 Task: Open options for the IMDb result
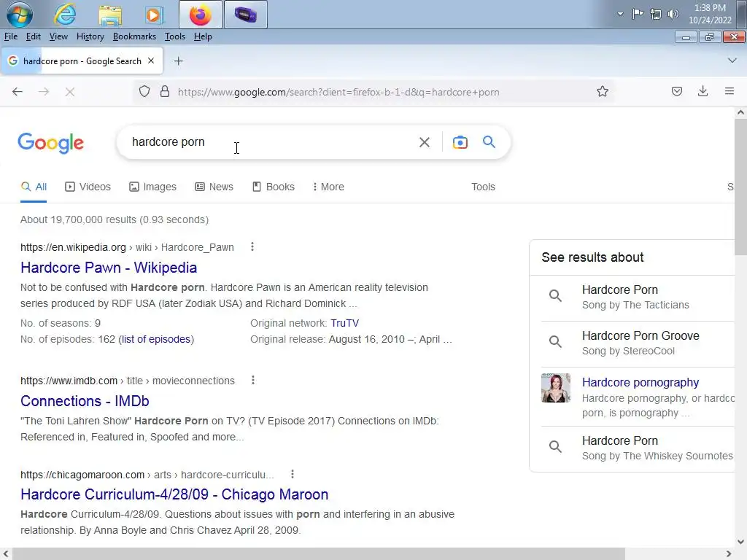253,380
